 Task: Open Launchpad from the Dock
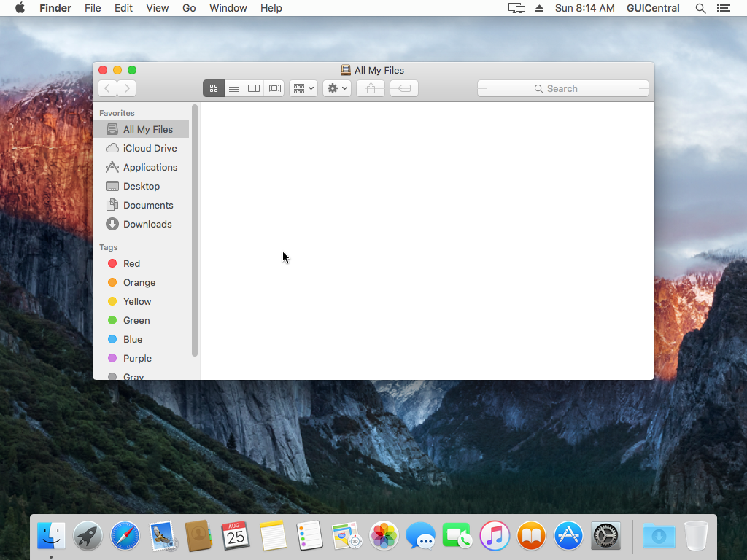pyautogui.click(x=88, y=536)
